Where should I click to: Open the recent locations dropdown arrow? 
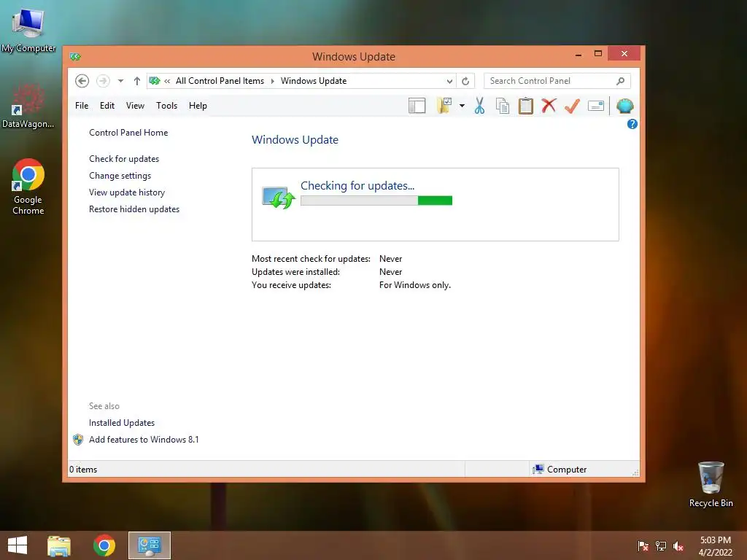pos(120,81)
